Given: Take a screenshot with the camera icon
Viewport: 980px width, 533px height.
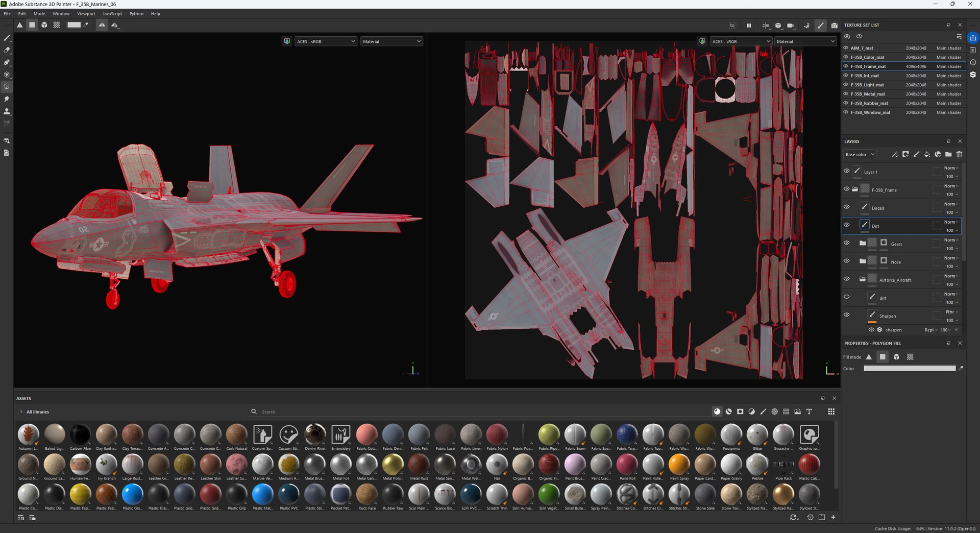Looking at the screenshot, I should (x=834, y=26).
